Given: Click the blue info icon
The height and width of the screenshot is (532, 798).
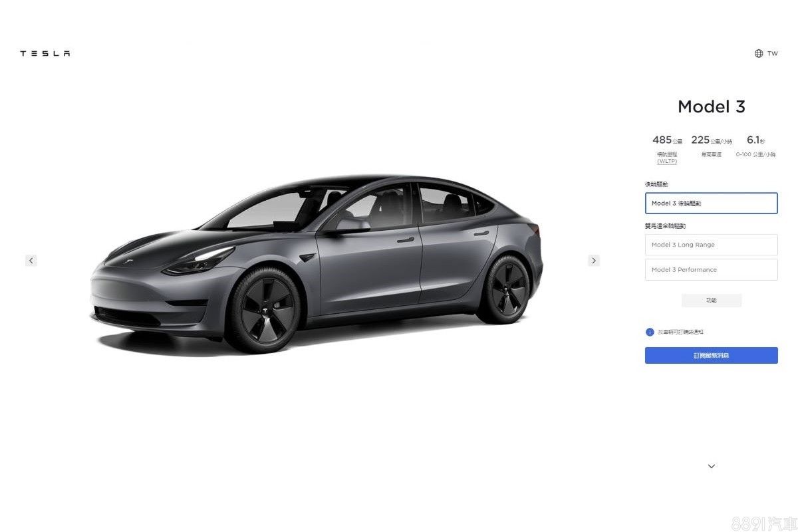Looking at the screenshot, I should (650, 332).
